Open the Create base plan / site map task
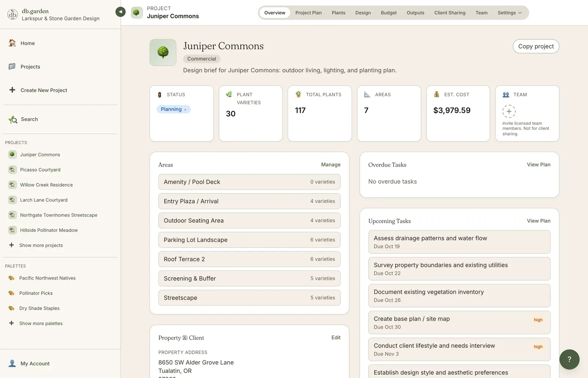The height and width of the screenshot is (378, 588). [459, 323]
